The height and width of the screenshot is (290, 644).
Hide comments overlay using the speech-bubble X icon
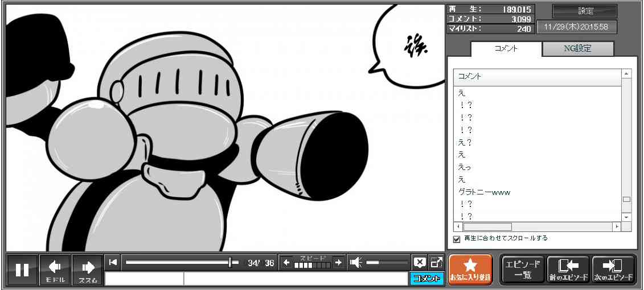(420, 262)
